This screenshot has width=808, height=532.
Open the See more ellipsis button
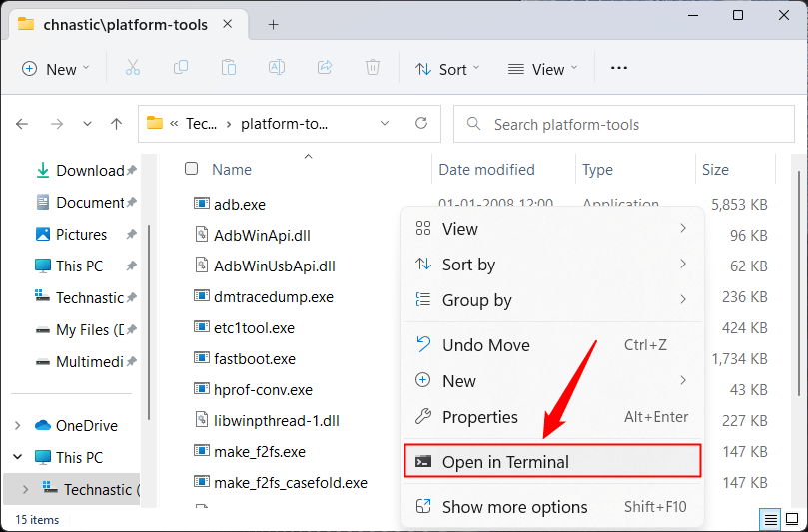tap(618, 68)
